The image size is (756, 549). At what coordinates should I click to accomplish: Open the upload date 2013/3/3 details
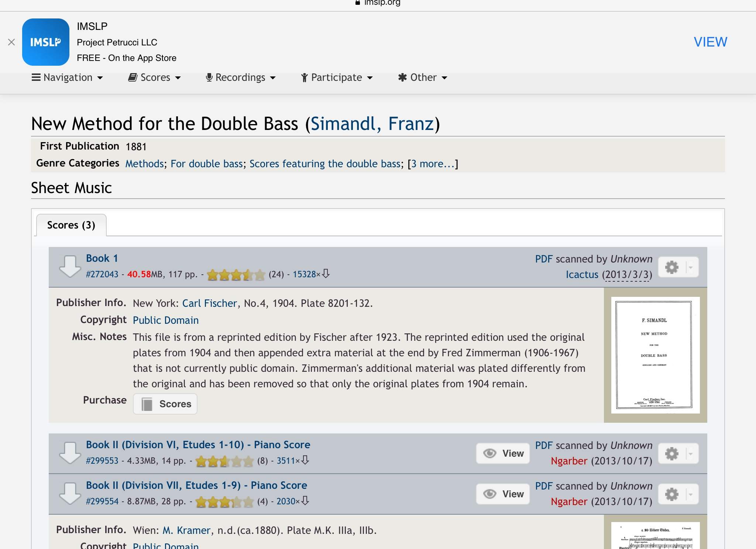point(627,275)
